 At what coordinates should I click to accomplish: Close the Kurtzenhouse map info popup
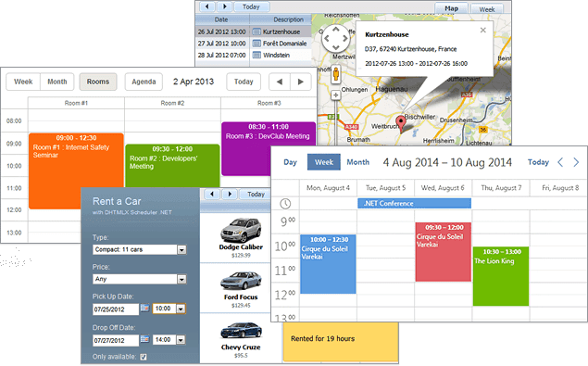(x=483, y=30)
